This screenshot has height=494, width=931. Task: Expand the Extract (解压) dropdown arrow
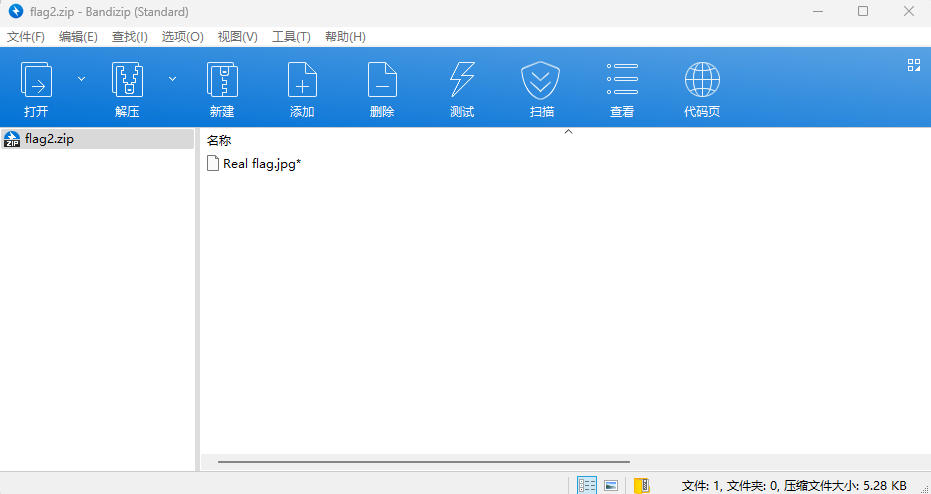[x=172, y=79]
